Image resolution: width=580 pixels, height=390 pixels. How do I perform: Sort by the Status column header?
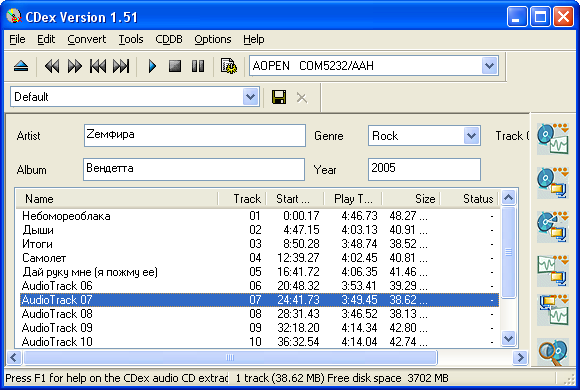469,199
